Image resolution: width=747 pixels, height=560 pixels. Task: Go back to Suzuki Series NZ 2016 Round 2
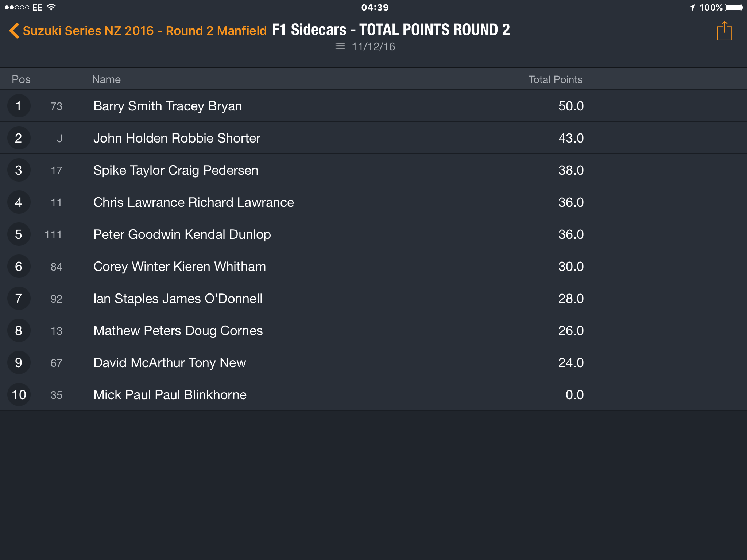(144, 31)
